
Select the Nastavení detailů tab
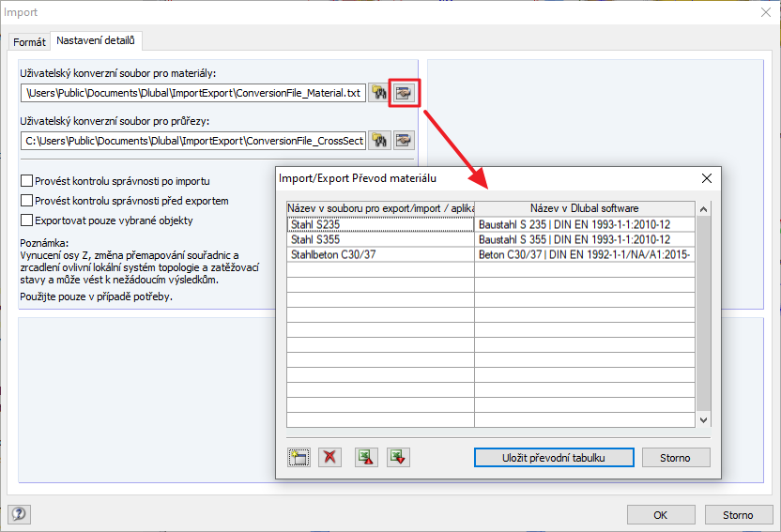[x=96, y=40]
